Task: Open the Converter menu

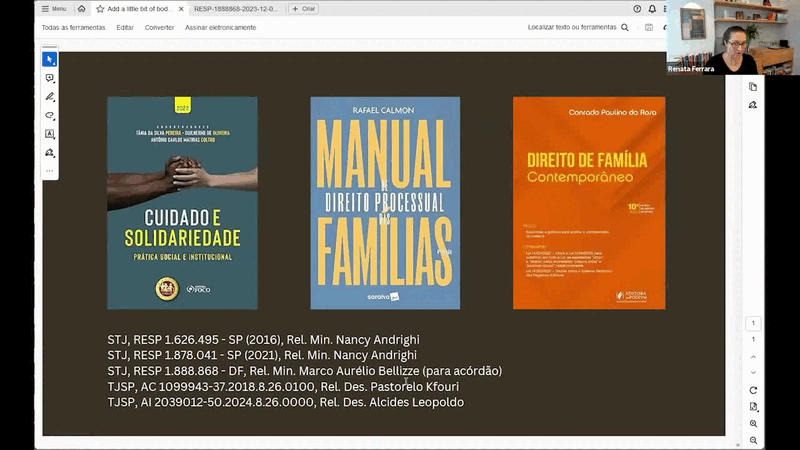Action: pos(159,28)
